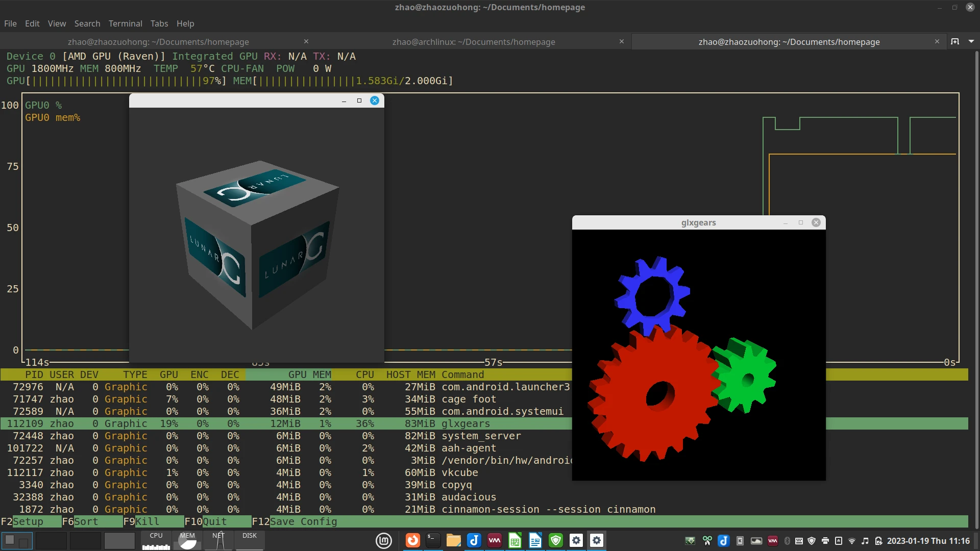Open the Bluetooth tray icon
Viewport: 980px width, 551px height.
tap(787, 541)
